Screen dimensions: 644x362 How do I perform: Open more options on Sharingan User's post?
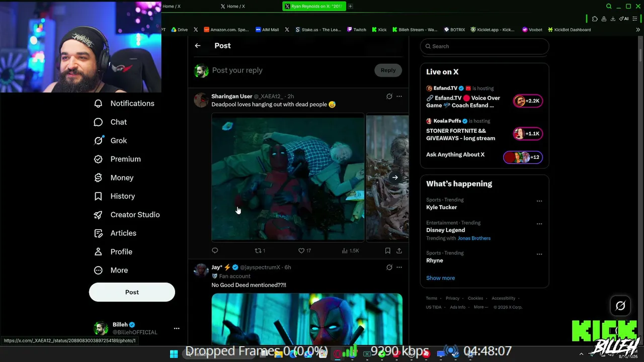(399, 97)
